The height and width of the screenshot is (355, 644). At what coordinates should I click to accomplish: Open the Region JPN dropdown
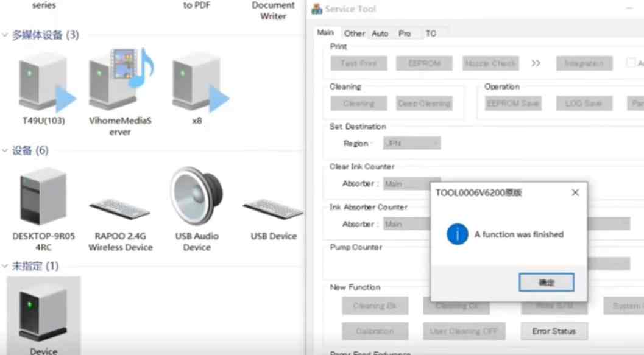pos(412,144)
